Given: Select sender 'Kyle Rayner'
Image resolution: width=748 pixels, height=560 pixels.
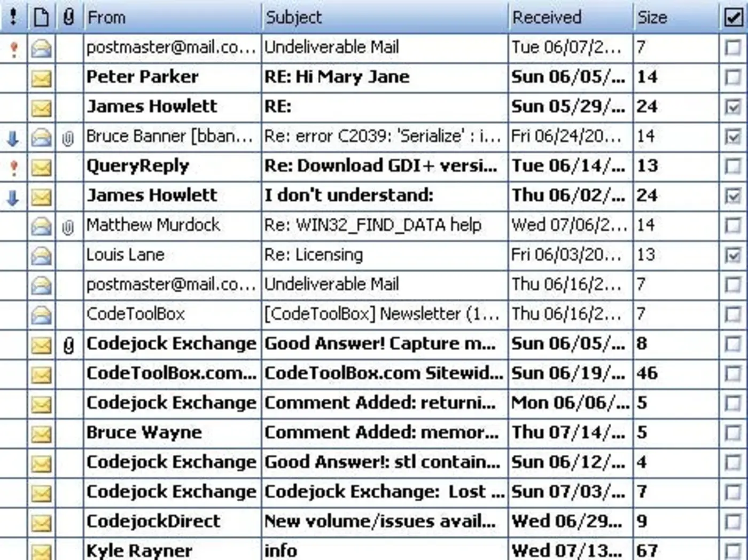Looking at the screenshot, I should click(139, 550).
